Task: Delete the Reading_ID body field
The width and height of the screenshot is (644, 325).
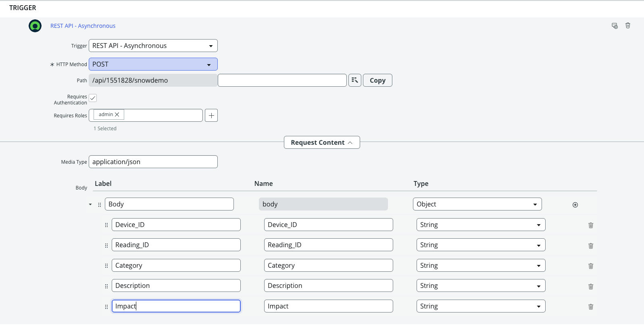Action: tap(591, 246)
